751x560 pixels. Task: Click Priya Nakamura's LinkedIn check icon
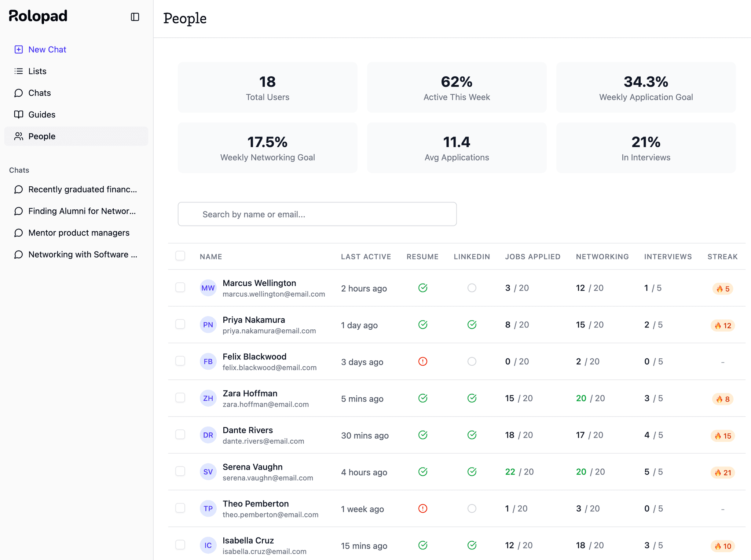point(472,325)
